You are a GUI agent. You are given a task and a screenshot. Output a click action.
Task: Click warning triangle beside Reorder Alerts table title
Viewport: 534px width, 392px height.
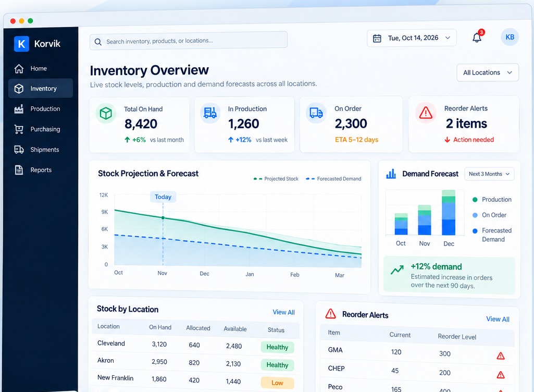331,314
